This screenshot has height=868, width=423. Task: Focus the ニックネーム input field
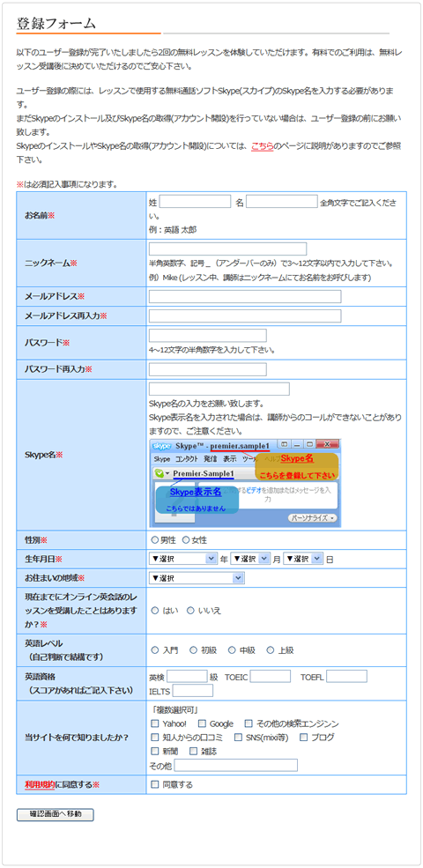[227, 249]
